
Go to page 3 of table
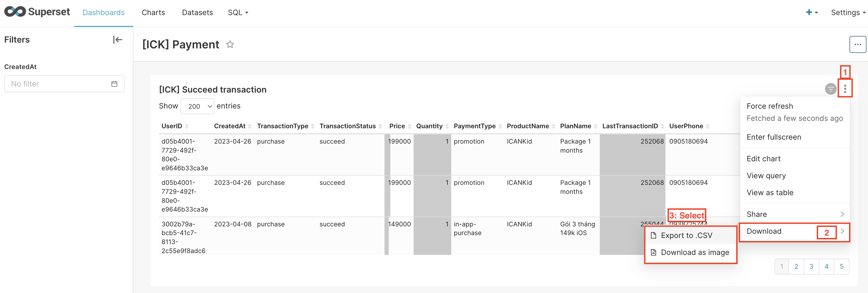click(x=811, y=267)
